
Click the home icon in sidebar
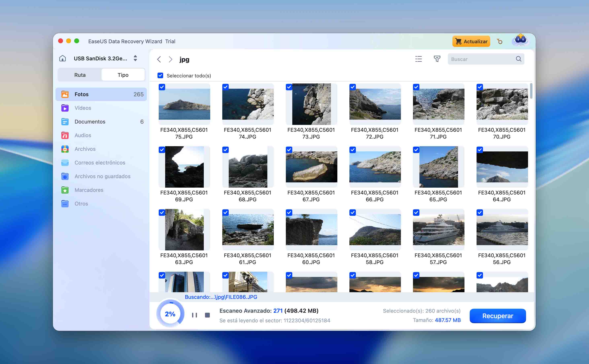click(x=63, y=59)
